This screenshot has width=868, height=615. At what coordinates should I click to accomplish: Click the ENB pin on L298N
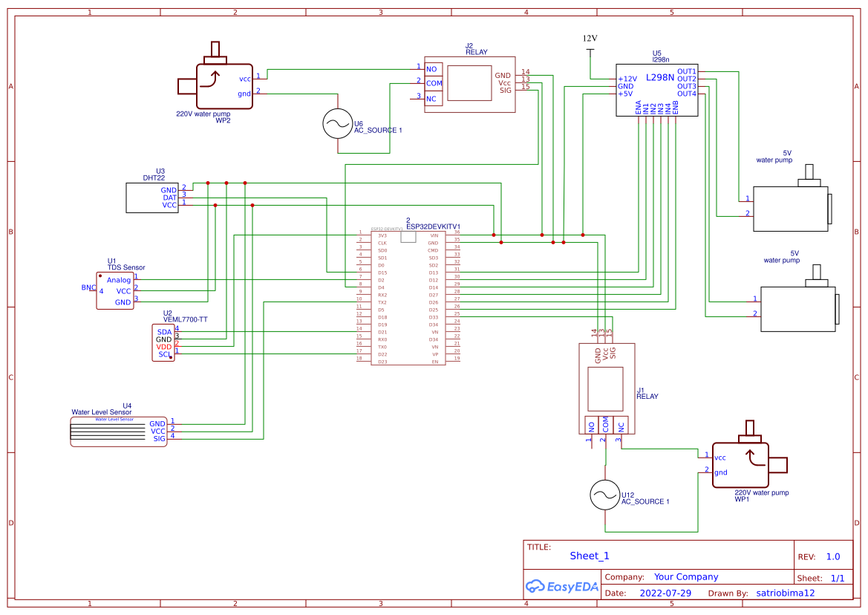point(676,108)
